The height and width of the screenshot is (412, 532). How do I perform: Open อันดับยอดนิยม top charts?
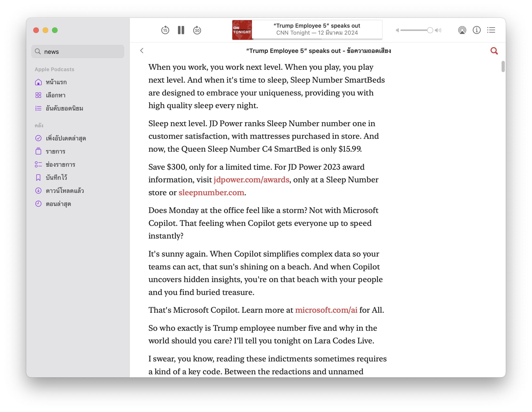click(x=64, y=108)
